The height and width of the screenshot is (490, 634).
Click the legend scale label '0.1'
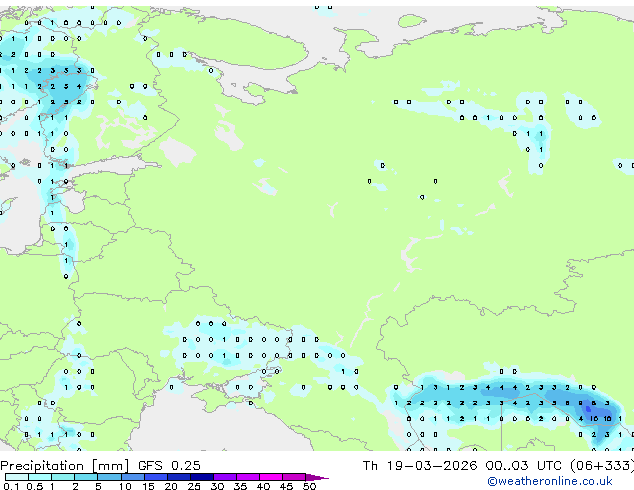[11, 486]
